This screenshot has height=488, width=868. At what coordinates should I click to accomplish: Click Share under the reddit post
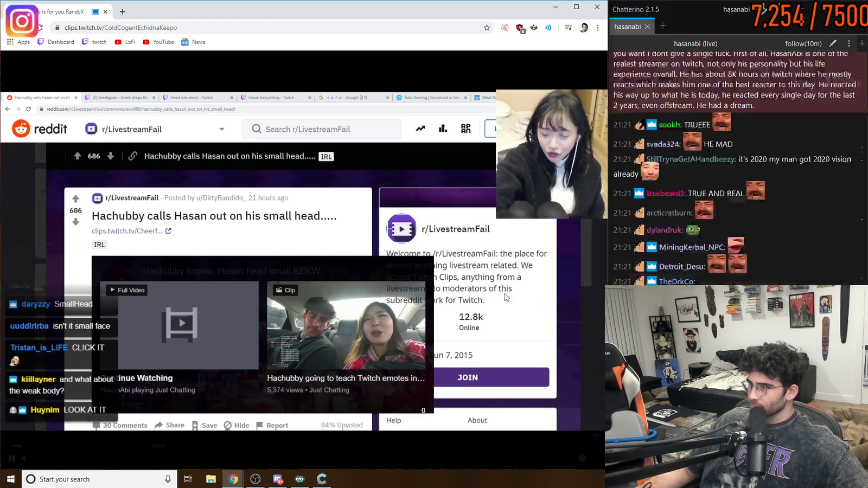coord(169,426)
